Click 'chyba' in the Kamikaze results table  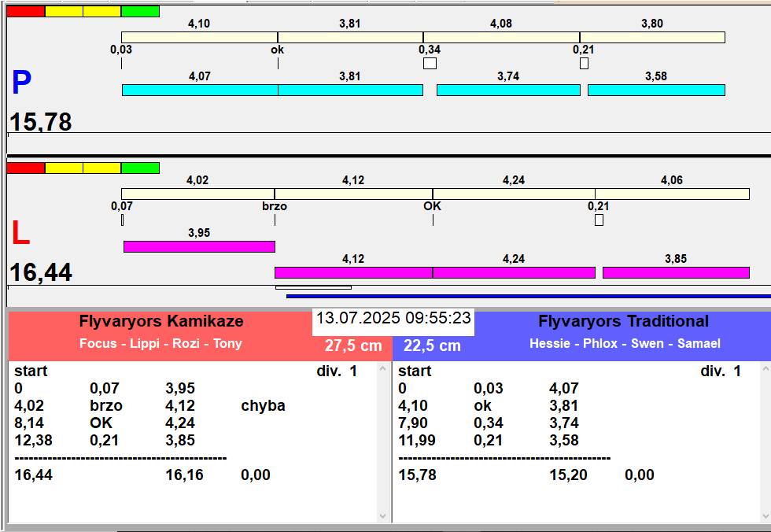pyautogui.click(x=263, y=405)
